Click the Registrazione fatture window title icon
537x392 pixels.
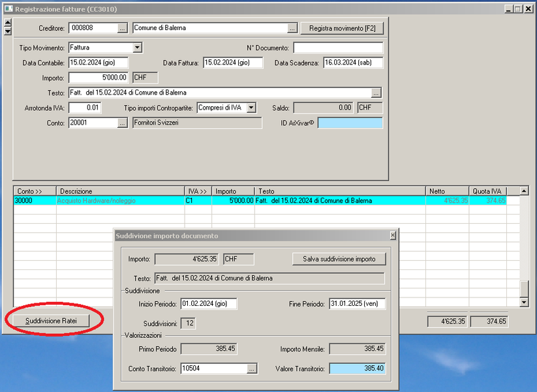coord(8,9)
